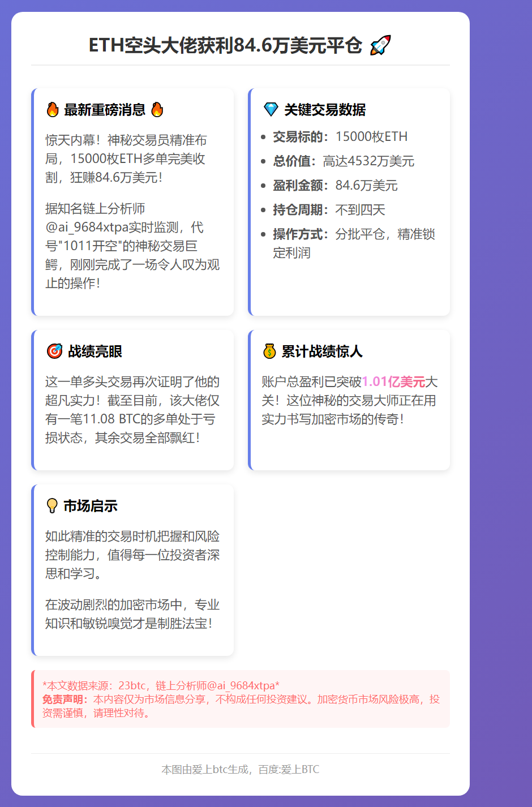This screenshot has width=532, height=807.
Task: Select the highlighted 1.01亿美元 figure
Action: click(394, 381)
